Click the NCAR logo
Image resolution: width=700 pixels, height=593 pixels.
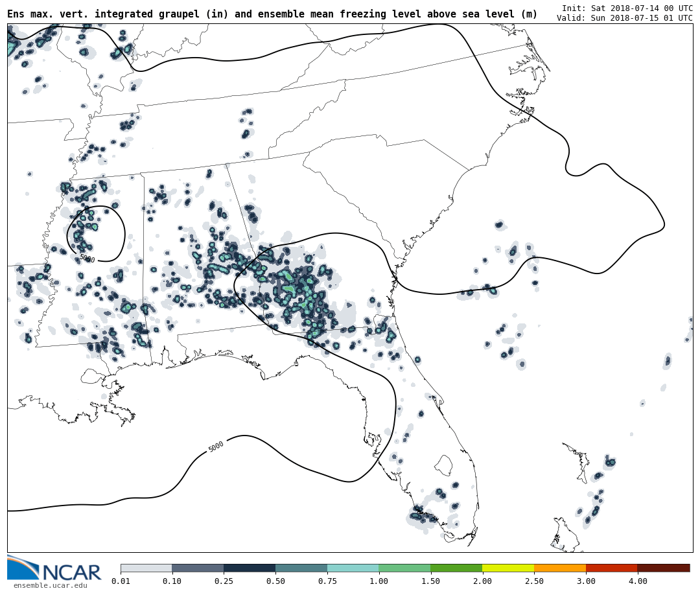point(54,568)
